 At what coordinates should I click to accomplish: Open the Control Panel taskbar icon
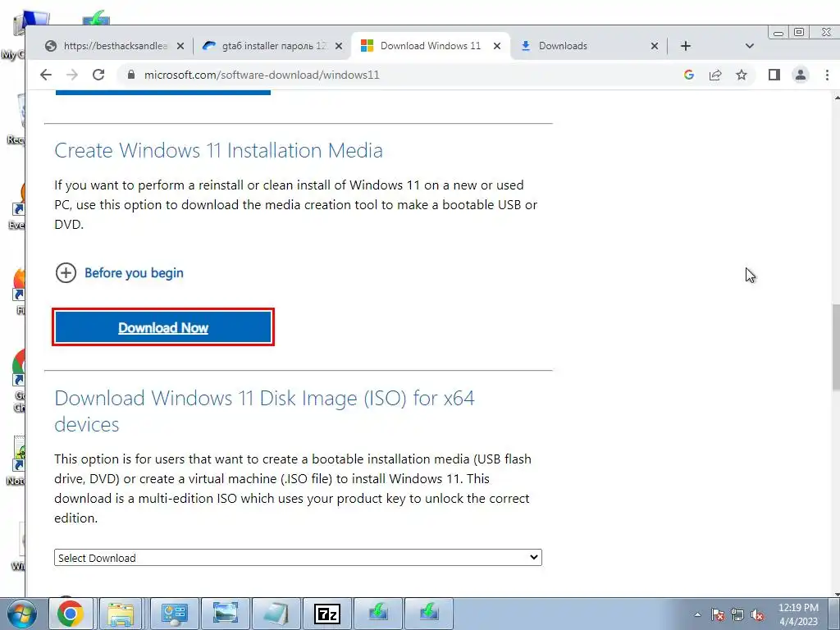click(x=174, y=614)
